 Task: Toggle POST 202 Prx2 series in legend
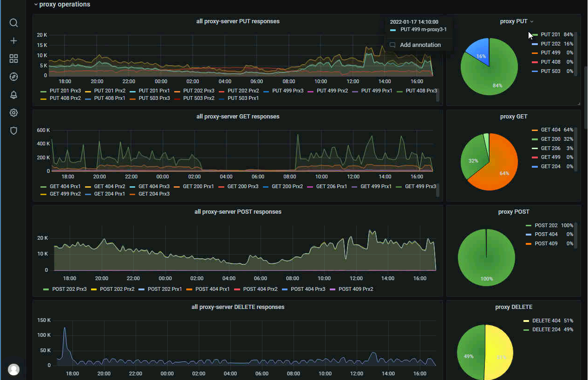117,289
